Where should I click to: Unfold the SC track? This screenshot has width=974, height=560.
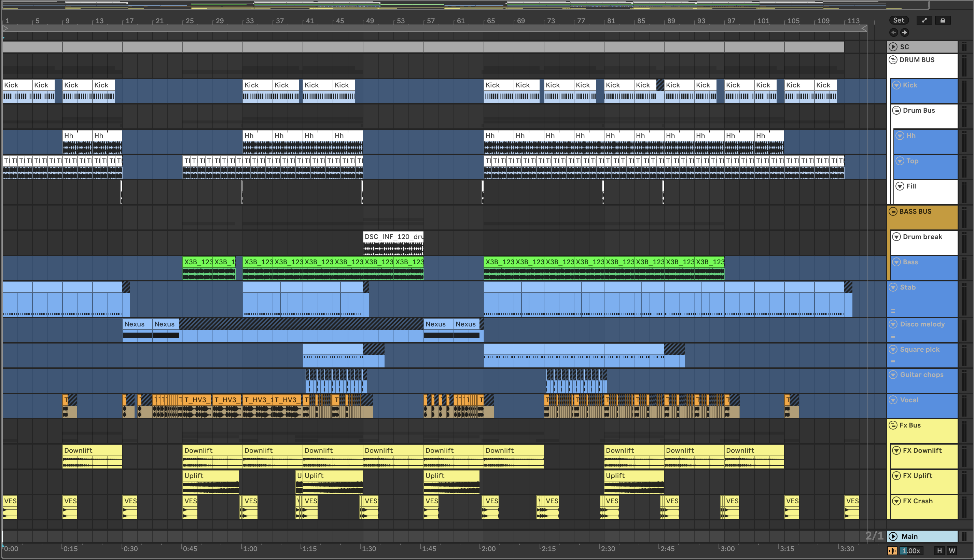click(893, 47)
